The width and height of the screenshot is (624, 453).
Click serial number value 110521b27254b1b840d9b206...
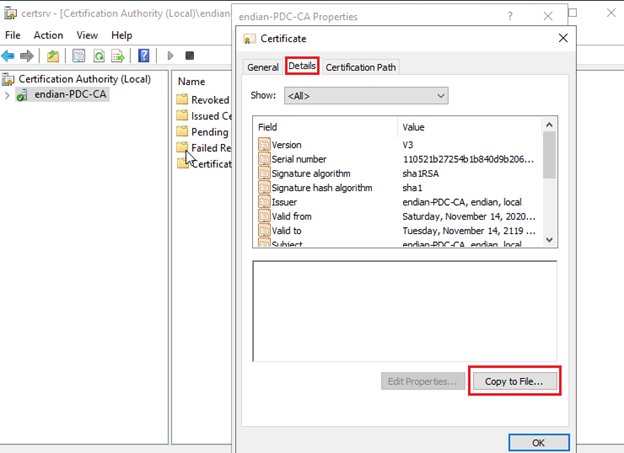coord(468,159)
